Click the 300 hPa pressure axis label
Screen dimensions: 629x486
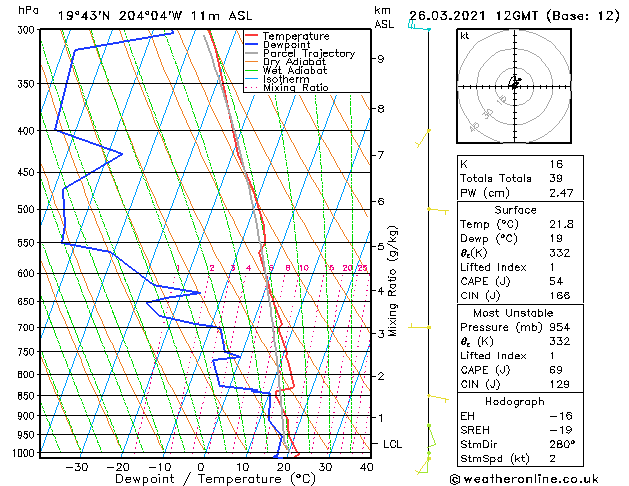coord(28,30)
